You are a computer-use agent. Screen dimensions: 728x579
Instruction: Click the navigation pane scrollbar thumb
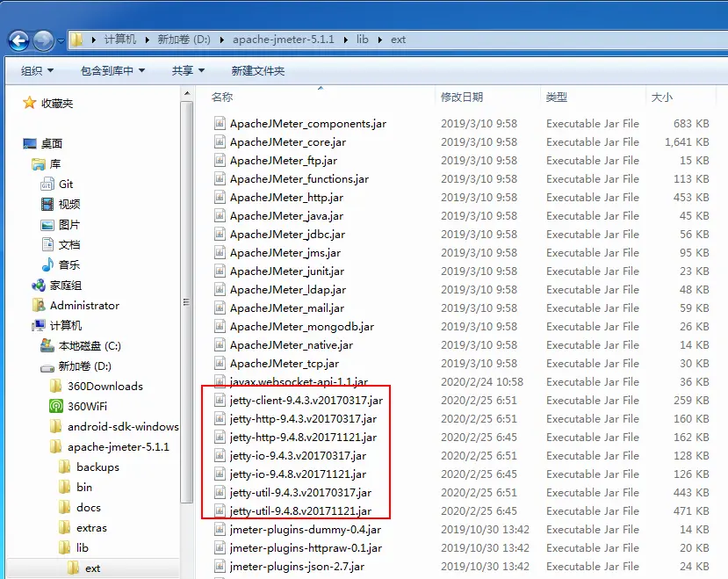tap(187, 302)
